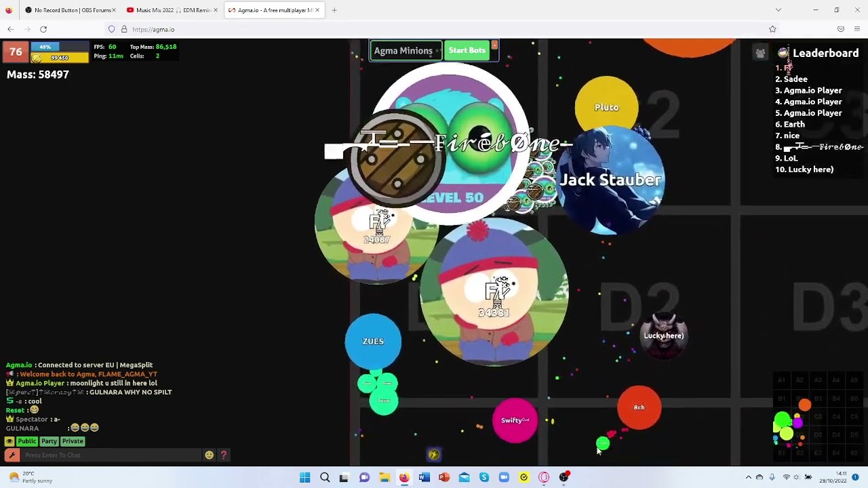This screenshot has width=868, height=488.
Task: Bookmark this page with the star icon
Action: (x=772, y=29)
